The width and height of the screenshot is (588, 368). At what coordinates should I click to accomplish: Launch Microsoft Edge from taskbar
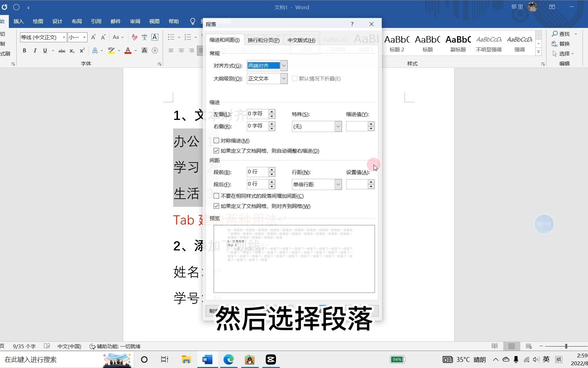tap(229, 359)
